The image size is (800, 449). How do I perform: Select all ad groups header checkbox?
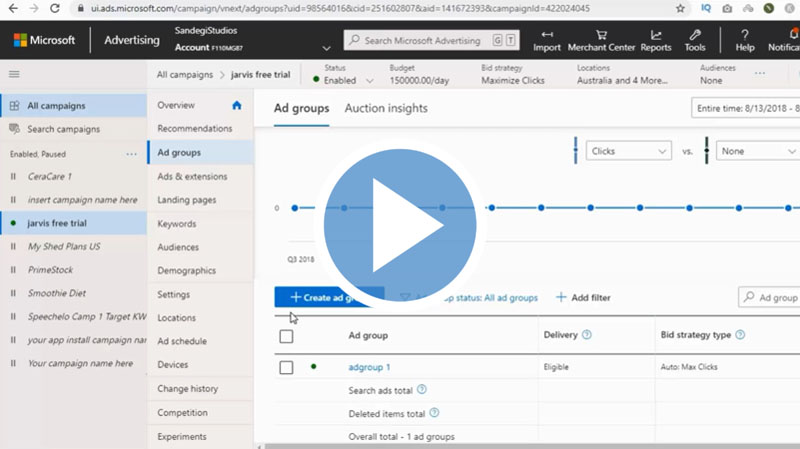[286, 336]
